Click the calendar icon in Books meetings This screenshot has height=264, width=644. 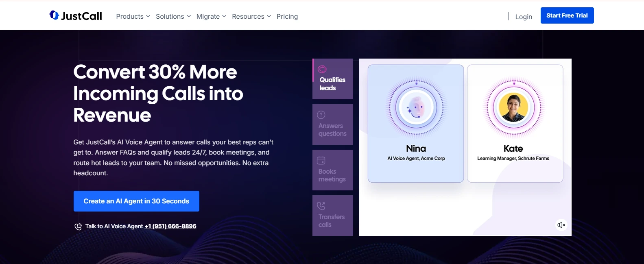click(x=321, y=160)
